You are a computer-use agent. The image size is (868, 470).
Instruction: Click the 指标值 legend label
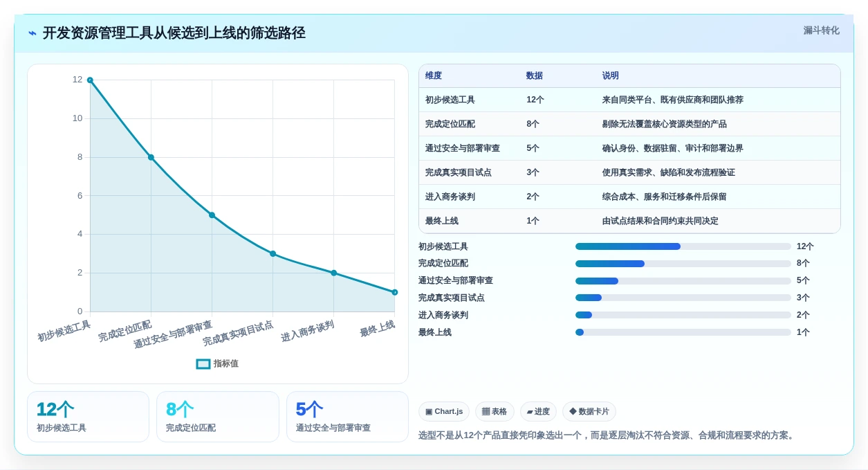coord(226,363)
